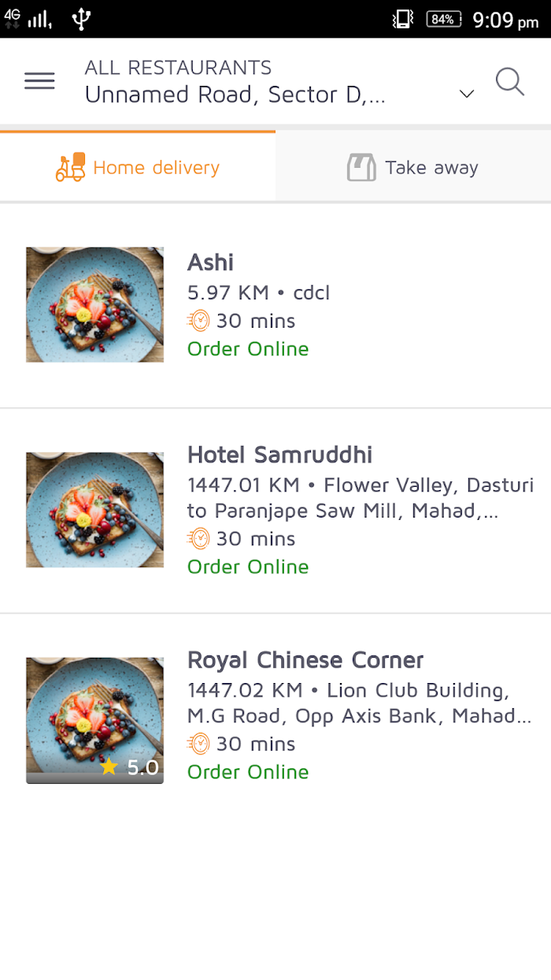Tap the ALL RESTAURANTS header label
The width and height of the screenshot is (551, 980).
(179, 68)
